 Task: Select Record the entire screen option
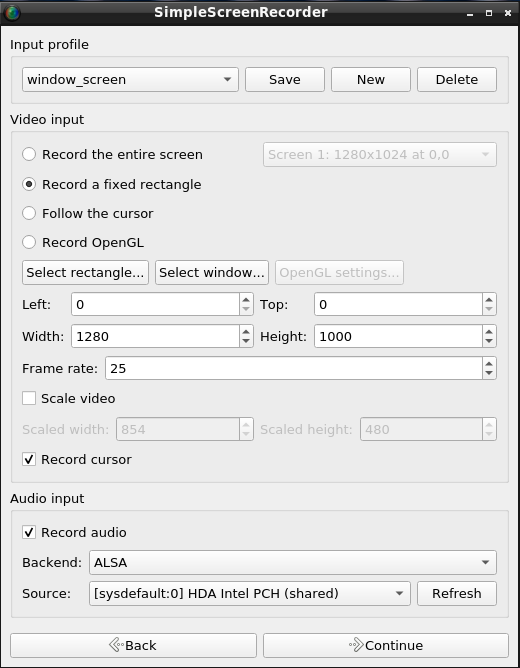click(x=112, y=154)
